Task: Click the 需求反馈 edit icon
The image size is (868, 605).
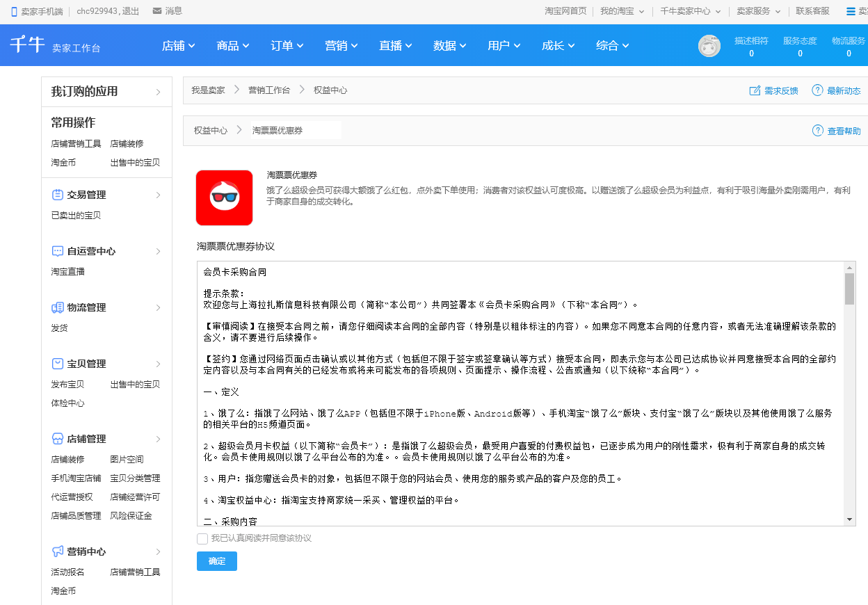Action: click(755, 90)
